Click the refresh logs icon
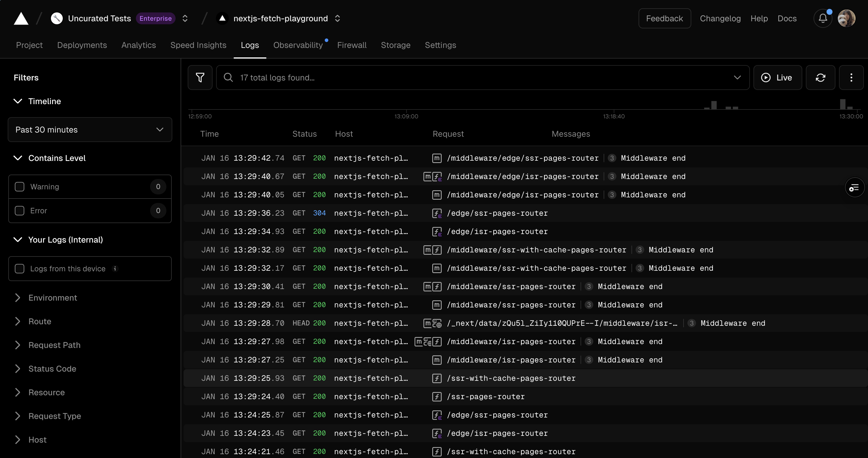This screenshot has height=458, width=868. pyautogui.click(x=821, y=78)
